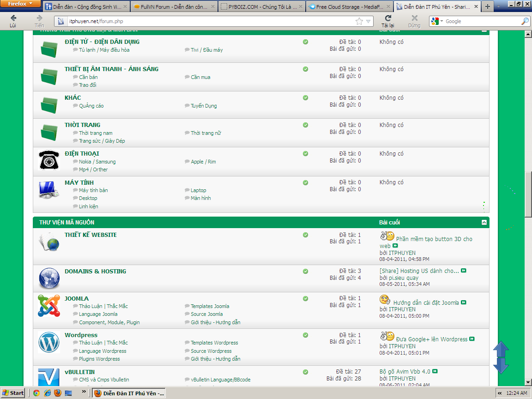532x399 pixels.
Task: Click the Joomla forum logo icon
Action: tap(49, 306)
